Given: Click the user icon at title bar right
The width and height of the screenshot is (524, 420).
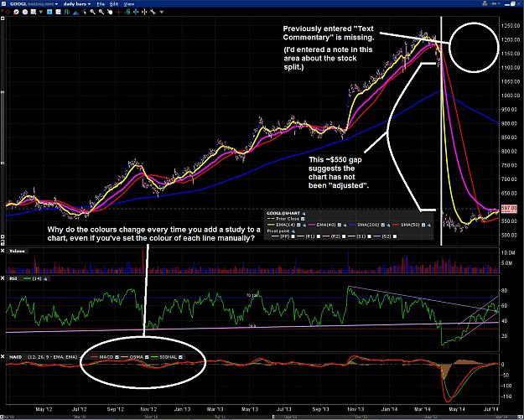Looking at the screenshot, I should pyautogui.click(x=485, y=3).
